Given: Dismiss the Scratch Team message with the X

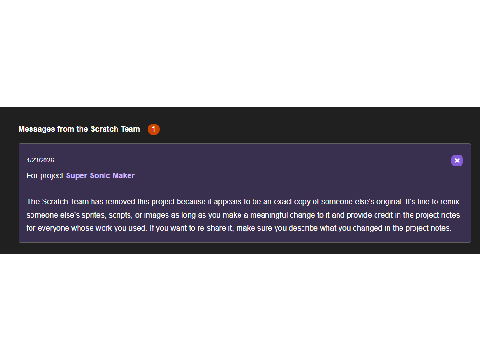Looking at the screenshot, I should pos(457,160).
